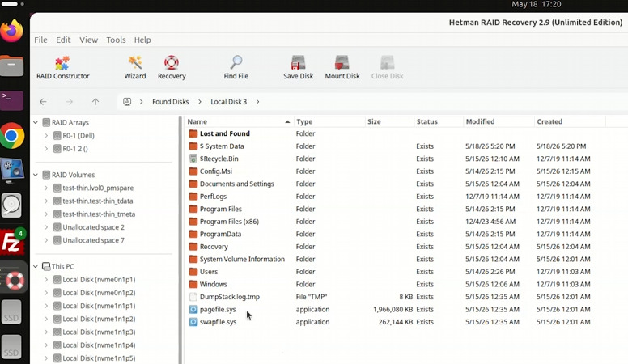Go forward with the right arrow
The height and width of the screenshot is (364, 628).
[x=70, y=102]
